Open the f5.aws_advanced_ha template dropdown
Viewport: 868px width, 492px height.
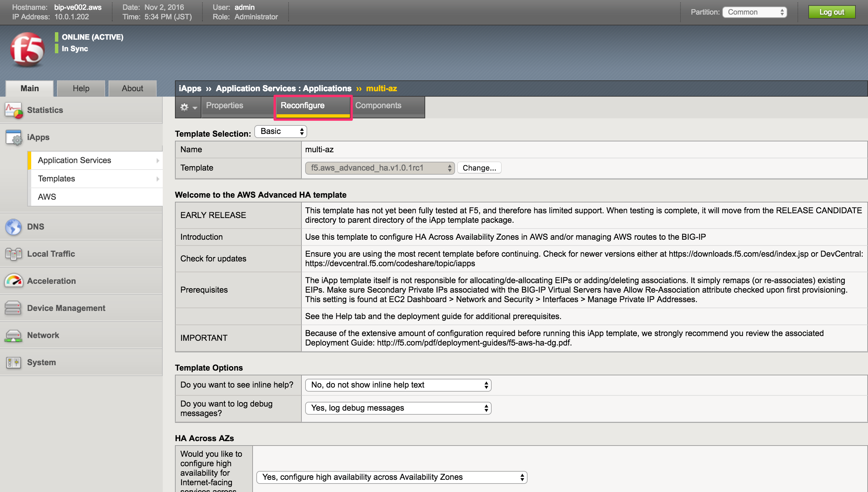point(380,168)
